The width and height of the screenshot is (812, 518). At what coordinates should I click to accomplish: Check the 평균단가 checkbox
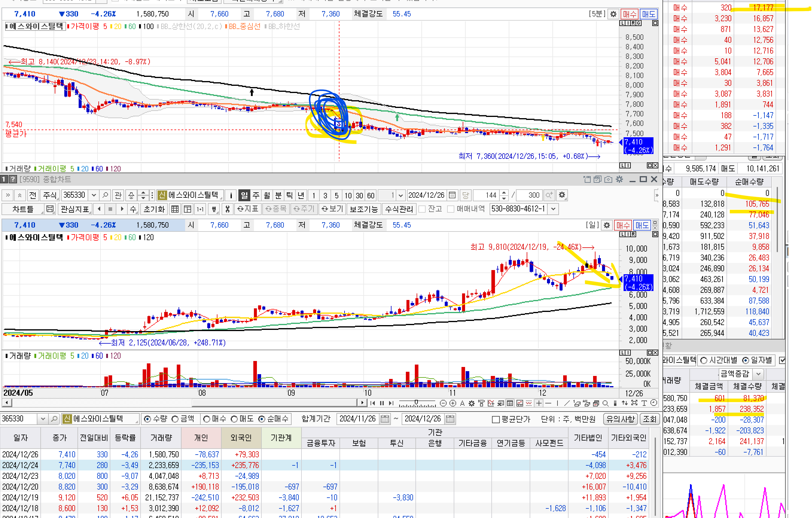pyautogui.click(x=496, y=419)
